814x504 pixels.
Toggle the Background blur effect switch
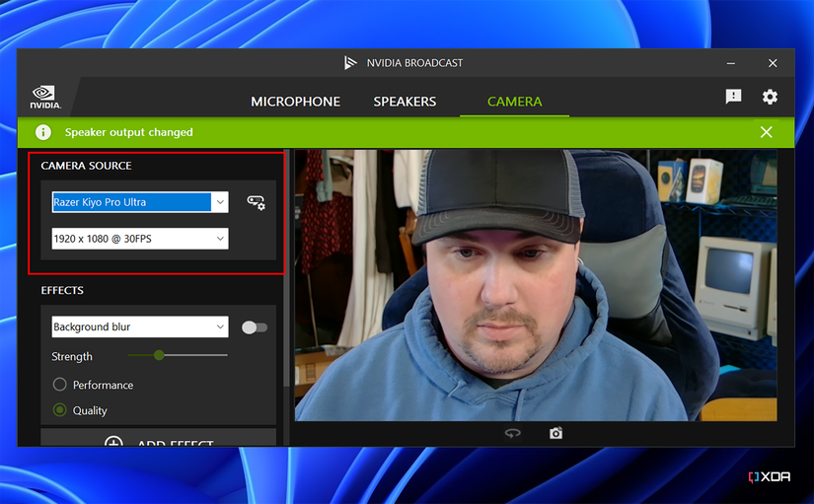(255, 327)
